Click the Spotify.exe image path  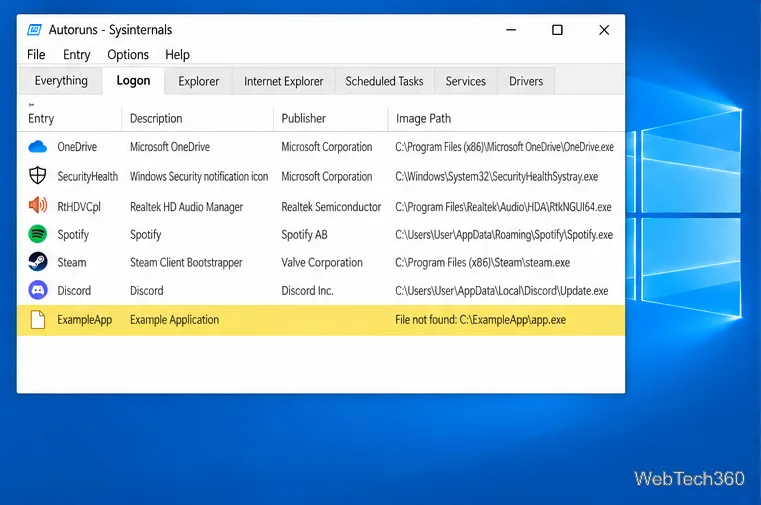pyautogui.click(x=504, y=235)
